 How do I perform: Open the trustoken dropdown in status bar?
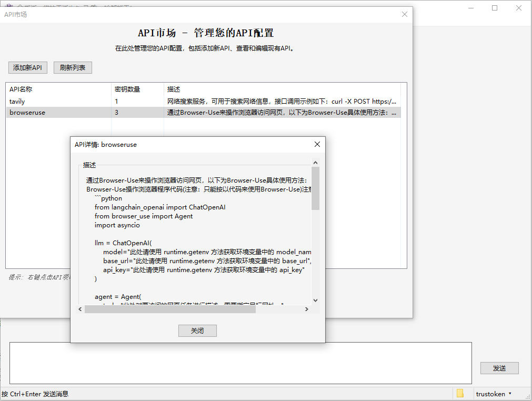(493, 394)
